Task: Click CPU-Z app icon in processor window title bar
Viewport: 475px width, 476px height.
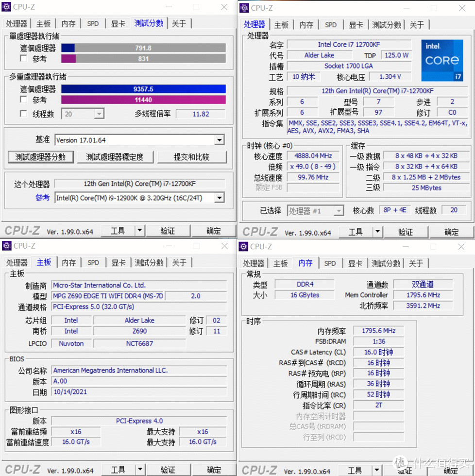Action: click(x=244, y=8)
